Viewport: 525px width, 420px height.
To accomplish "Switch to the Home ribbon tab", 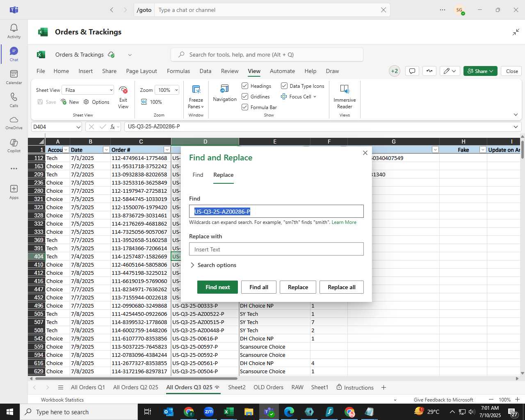I will tap(61, 71).
